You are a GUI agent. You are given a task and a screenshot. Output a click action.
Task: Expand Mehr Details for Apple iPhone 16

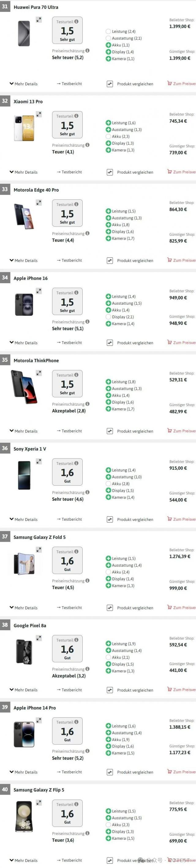24,343
